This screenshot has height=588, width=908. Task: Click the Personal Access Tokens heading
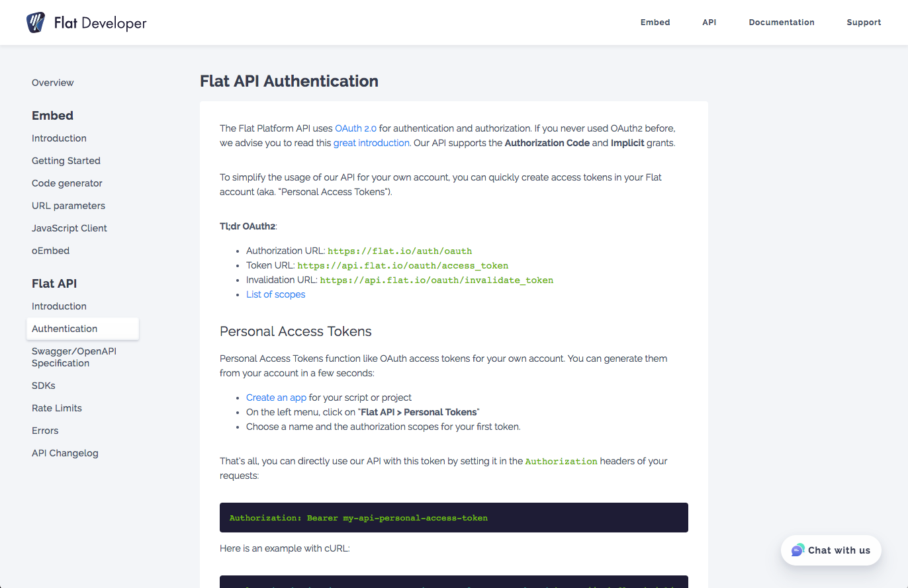click(296, 331)
